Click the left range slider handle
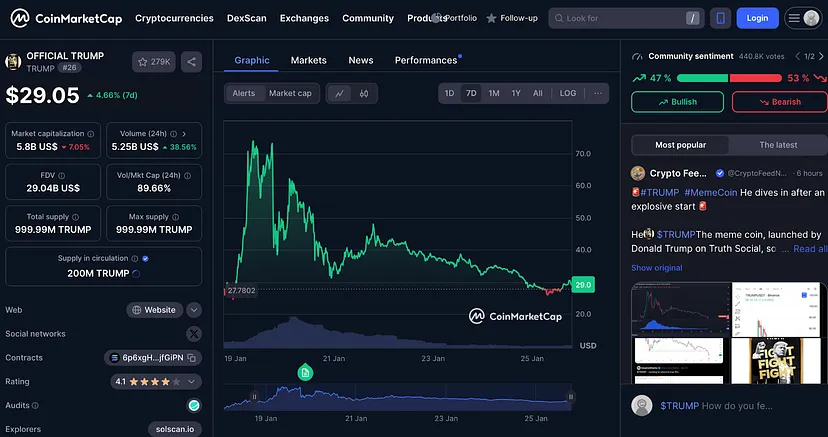 coord(255,397)
